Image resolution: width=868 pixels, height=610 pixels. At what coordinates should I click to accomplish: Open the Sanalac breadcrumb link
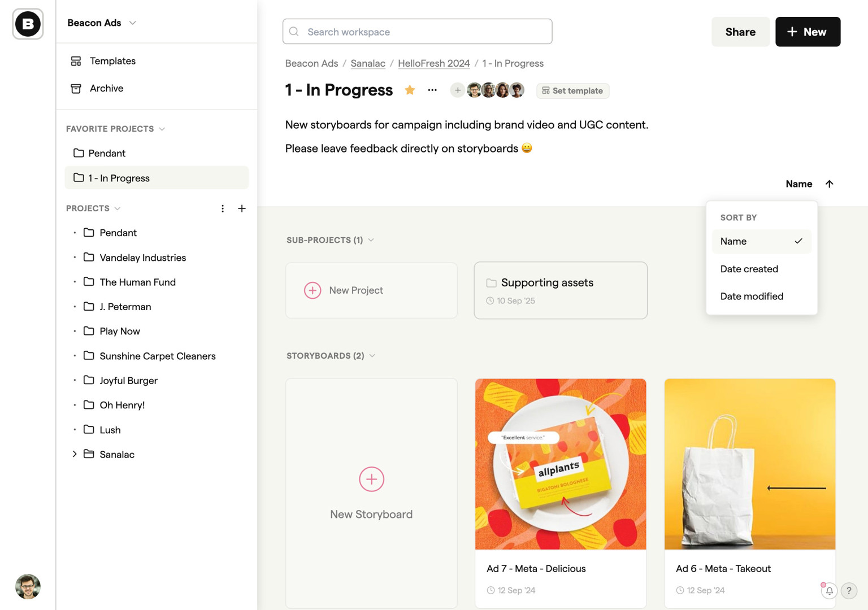point(367,63)
